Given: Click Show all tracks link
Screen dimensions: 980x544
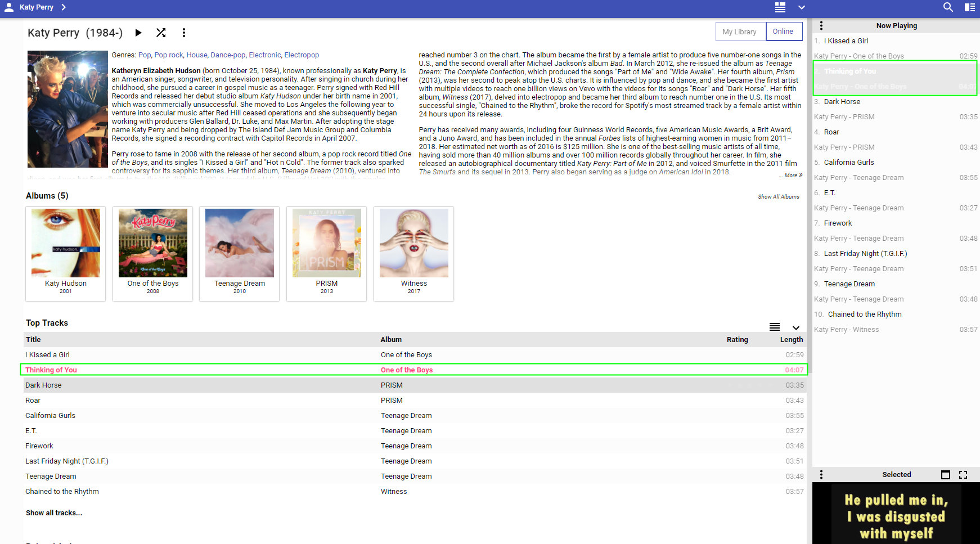Looking at the screenshot, I should [54, 513].
